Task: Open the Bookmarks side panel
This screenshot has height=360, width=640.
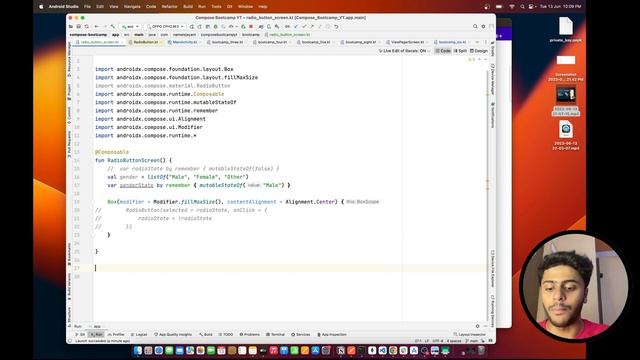Action: [x=69, y=254]
